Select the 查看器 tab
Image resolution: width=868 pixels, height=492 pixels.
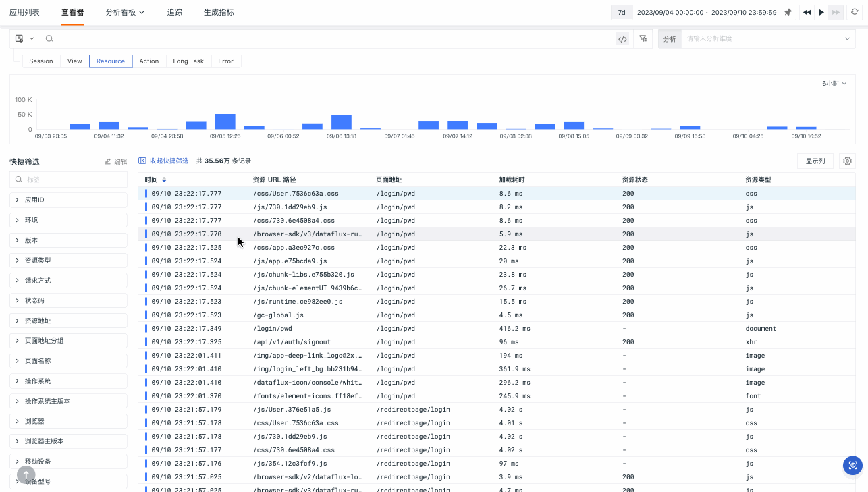(72, 12)
